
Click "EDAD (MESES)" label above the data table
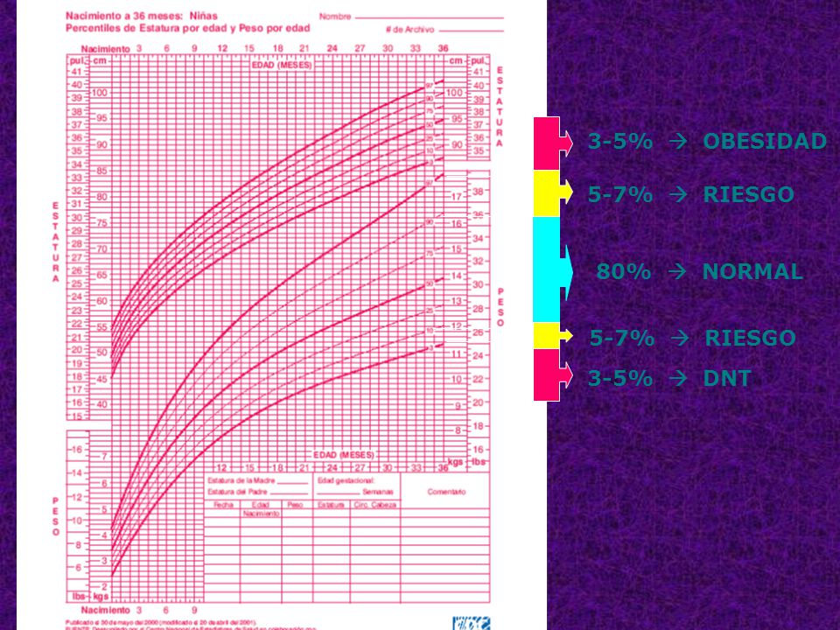343,455
